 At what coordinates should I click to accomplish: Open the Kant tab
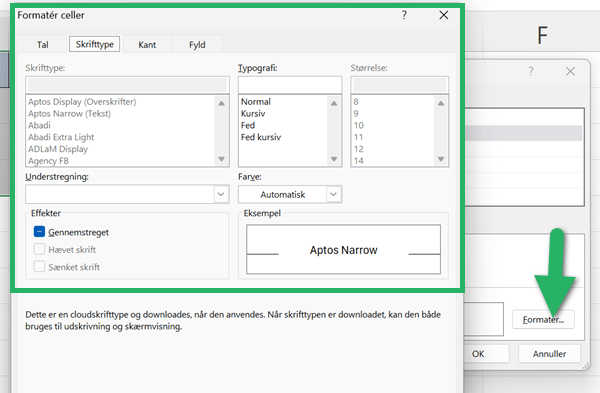pyautogui.click(x=147, y=45)
